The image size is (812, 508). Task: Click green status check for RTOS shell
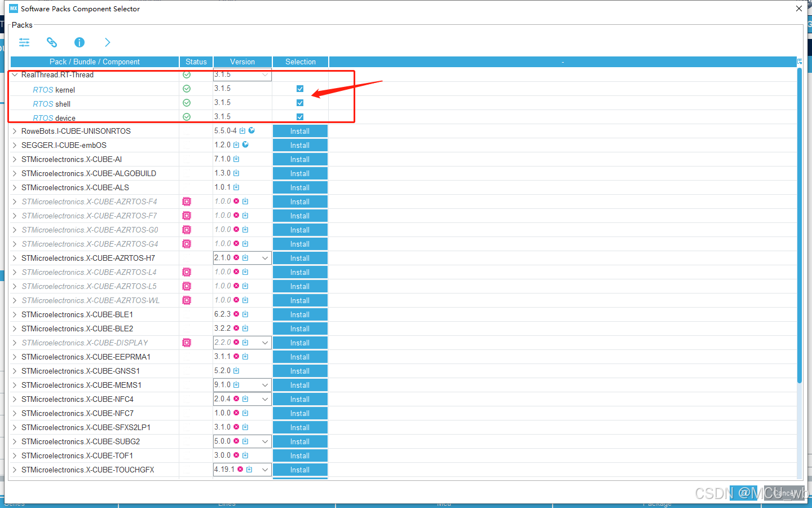click(187, 103)
